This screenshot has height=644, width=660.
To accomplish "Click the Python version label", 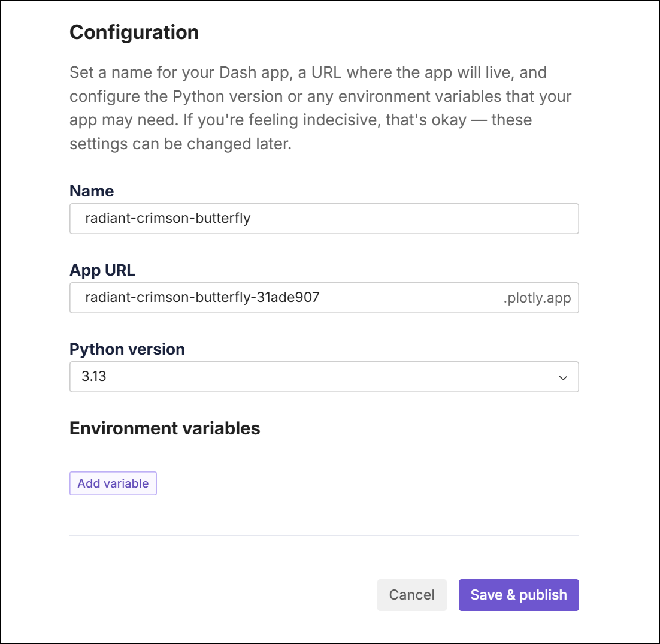I will [127, 349].
